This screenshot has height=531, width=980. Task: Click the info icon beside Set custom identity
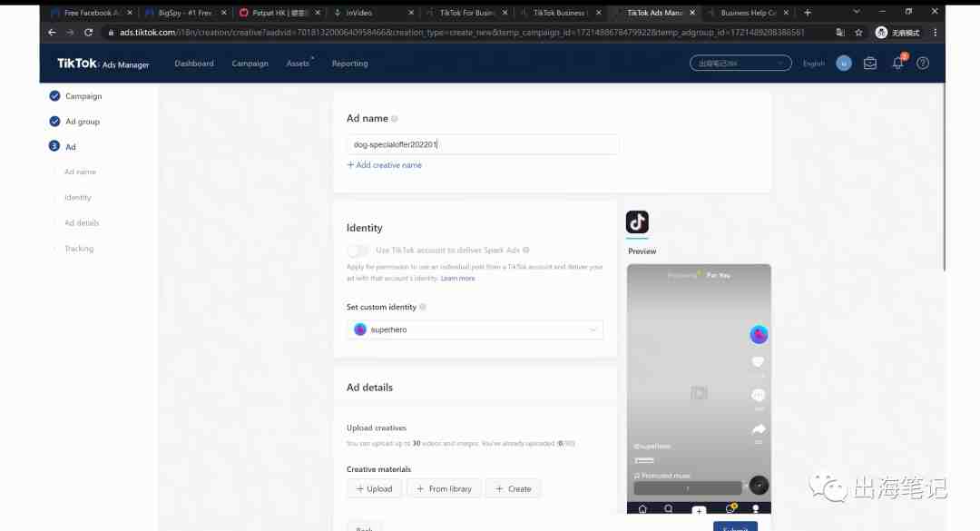coord(423,307)
